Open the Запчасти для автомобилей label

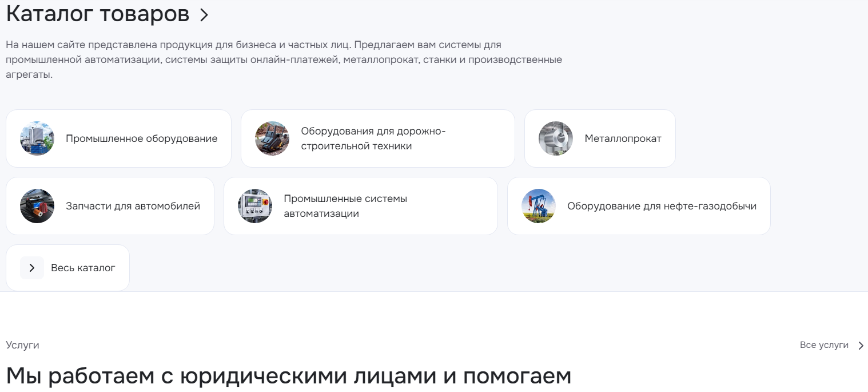click(133, 206)
